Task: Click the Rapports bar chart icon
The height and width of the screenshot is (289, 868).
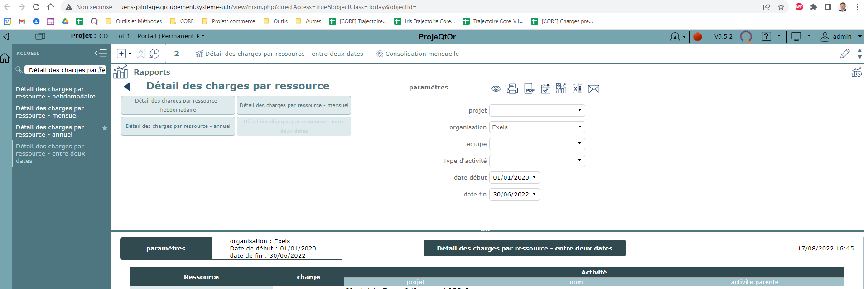Action: [121, 72]
